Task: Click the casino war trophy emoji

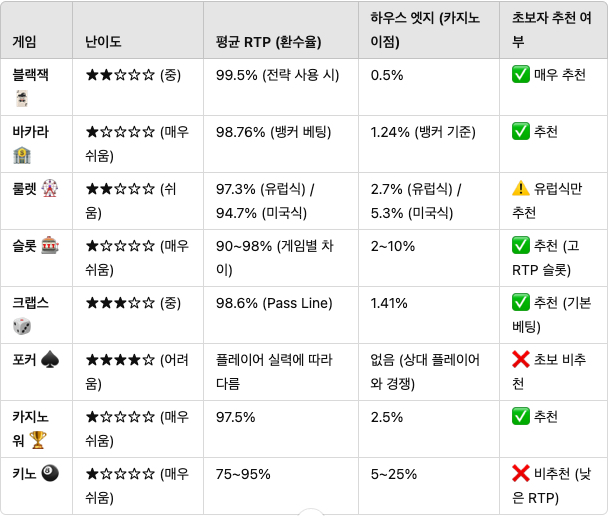Action: pos(38,440)
